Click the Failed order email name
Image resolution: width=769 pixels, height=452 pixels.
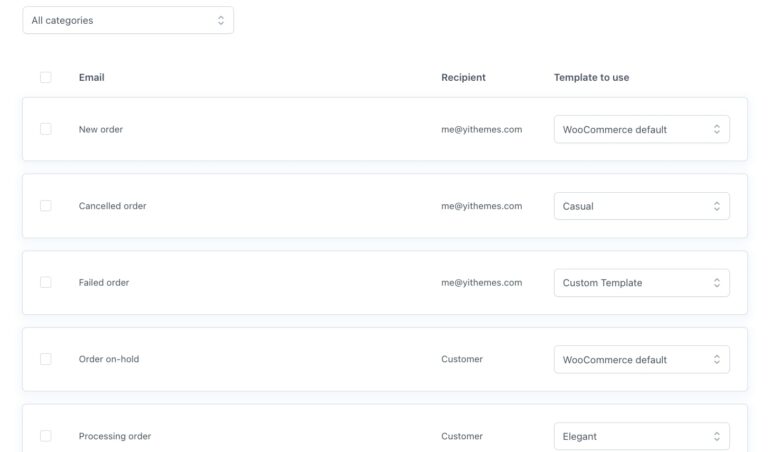(104, 283)
